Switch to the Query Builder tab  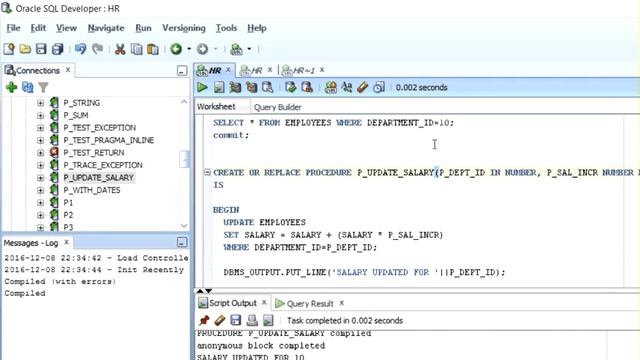(x=278, y=107)
